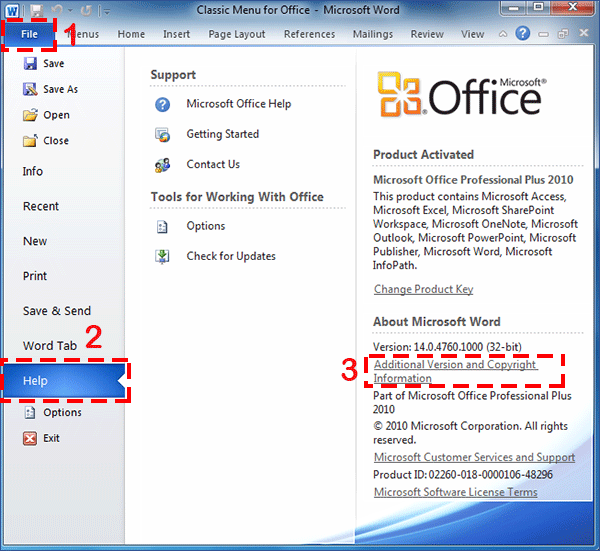600x551 pixels.
Task: Select Info in the Backstage menu
Action: (x=33, y=171)
